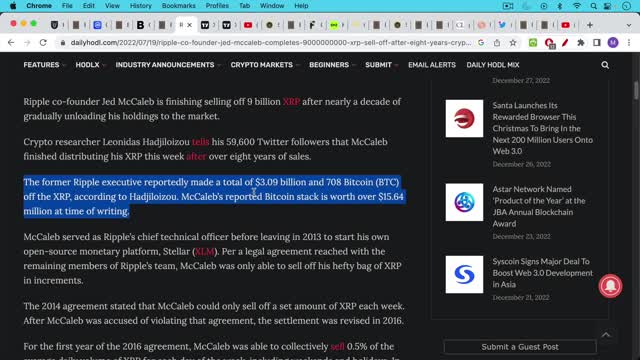
Task: Open Chrome File menu
Action: (67, 6)
